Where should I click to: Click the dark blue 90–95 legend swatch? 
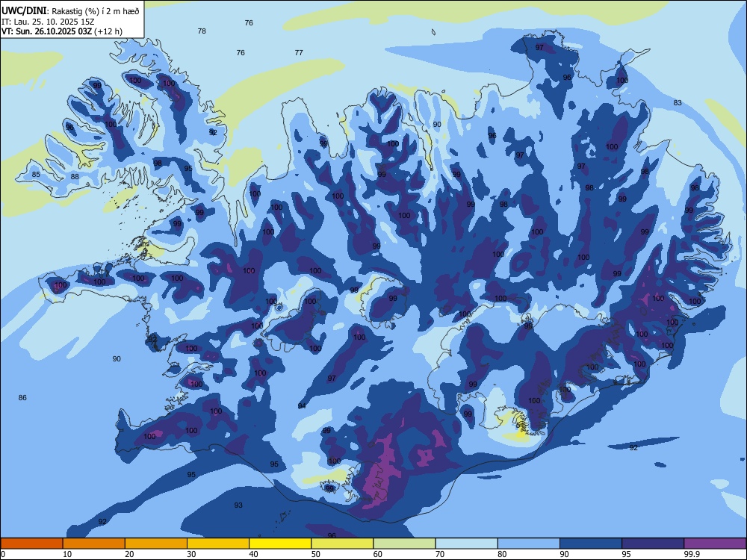tap(591, 544)
